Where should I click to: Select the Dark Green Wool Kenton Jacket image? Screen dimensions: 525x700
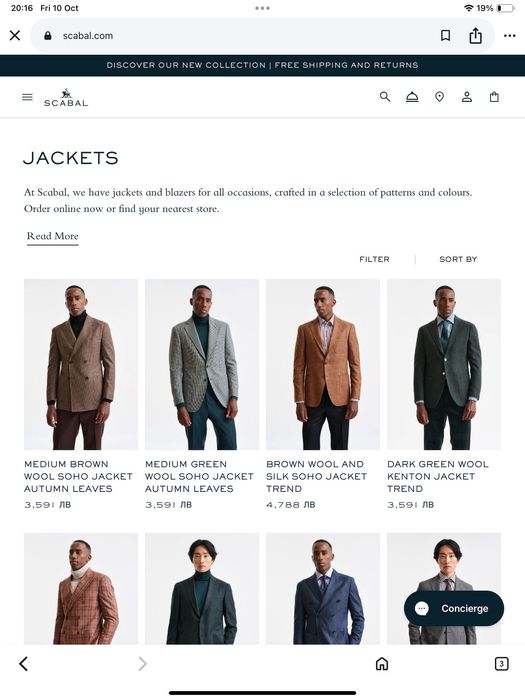pos(444,364)
